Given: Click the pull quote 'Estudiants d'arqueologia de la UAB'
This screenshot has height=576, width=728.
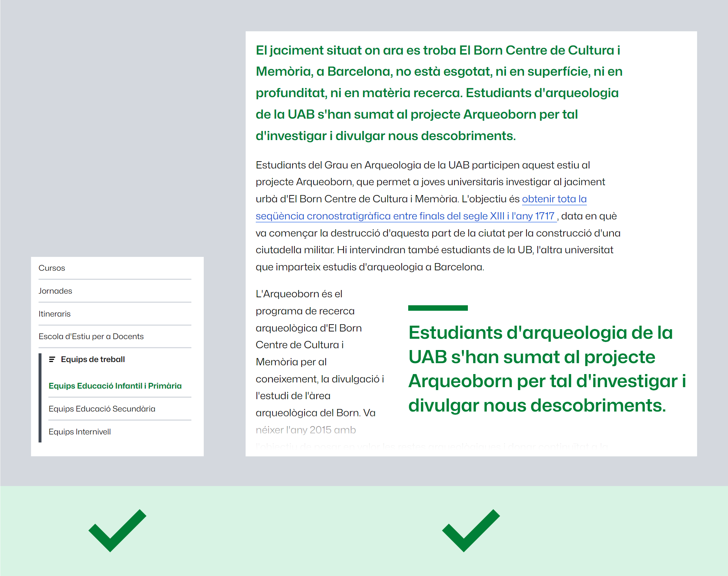Looking at the screenshot, I should 547,369.
